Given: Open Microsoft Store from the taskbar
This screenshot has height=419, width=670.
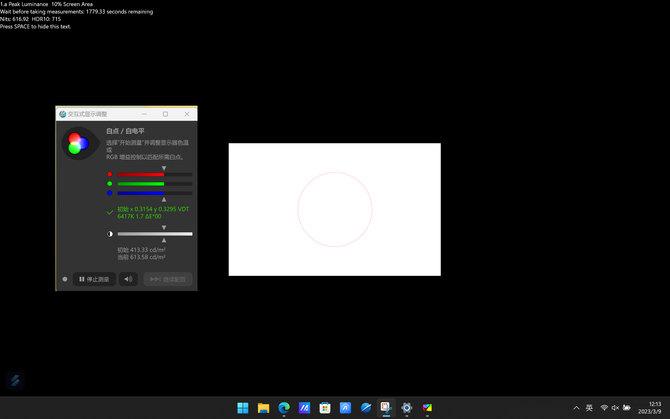Looking at the screenshot, I should [325, 408].
